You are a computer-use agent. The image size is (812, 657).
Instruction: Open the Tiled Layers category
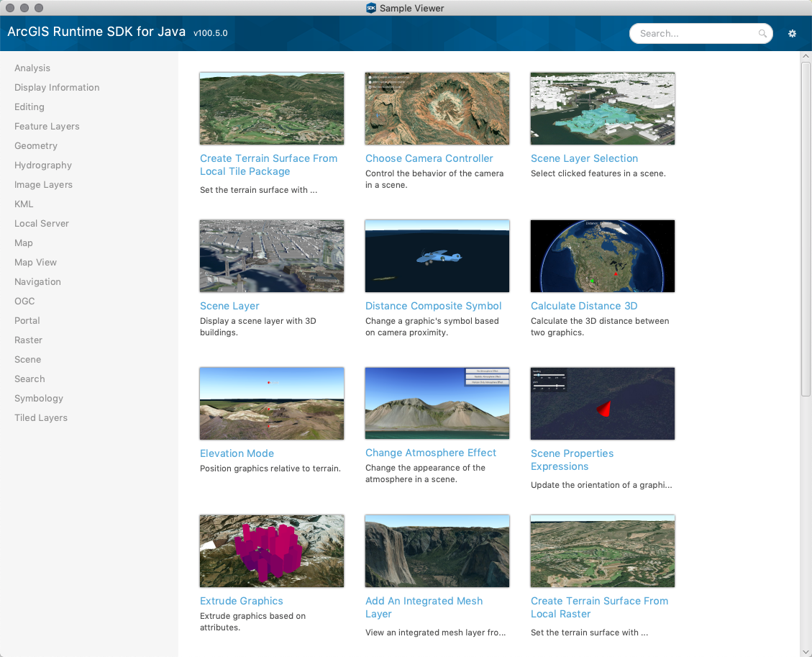[x=41, y=417]
